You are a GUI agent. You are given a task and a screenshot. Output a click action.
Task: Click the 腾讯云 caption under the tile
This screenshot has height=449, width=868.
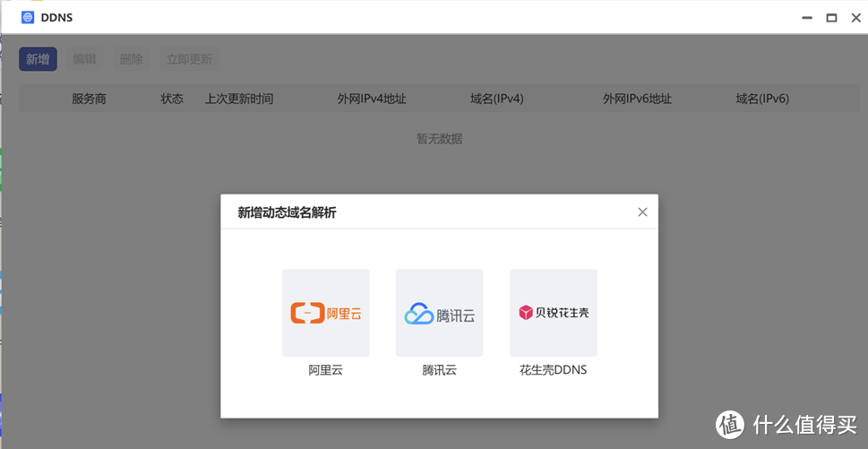coord(440,370)
